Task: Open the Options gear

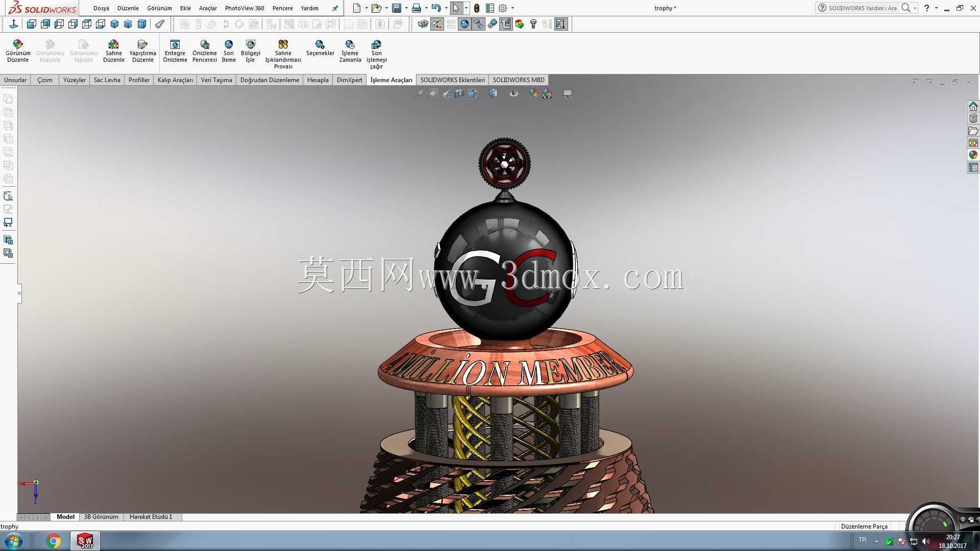Action: coord(503,8)
